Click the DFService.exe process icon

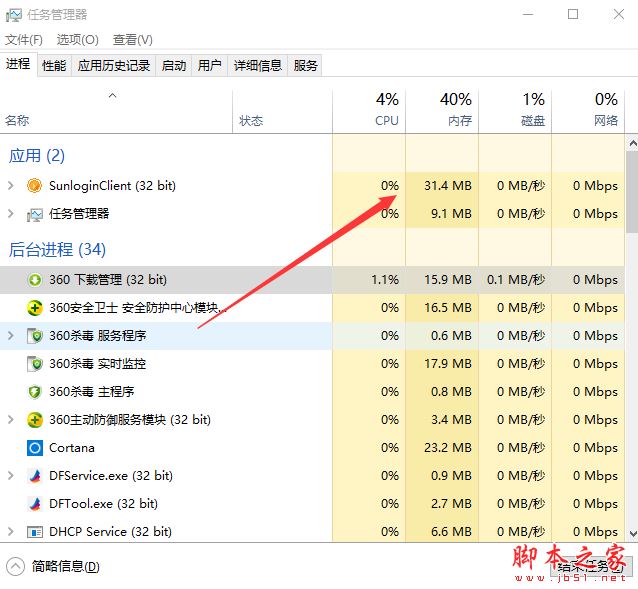pos(35,476)
